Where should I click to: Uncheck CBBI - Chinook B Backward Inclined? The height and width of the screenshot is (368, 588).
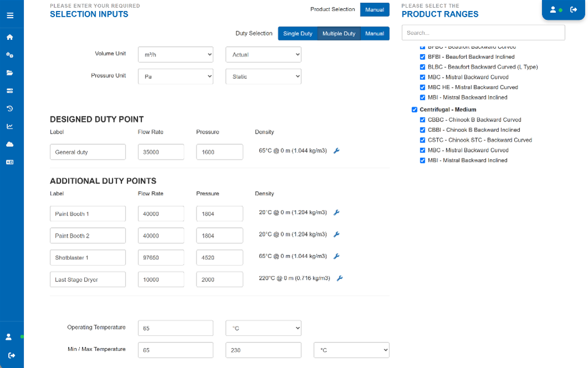click(422, 130)
